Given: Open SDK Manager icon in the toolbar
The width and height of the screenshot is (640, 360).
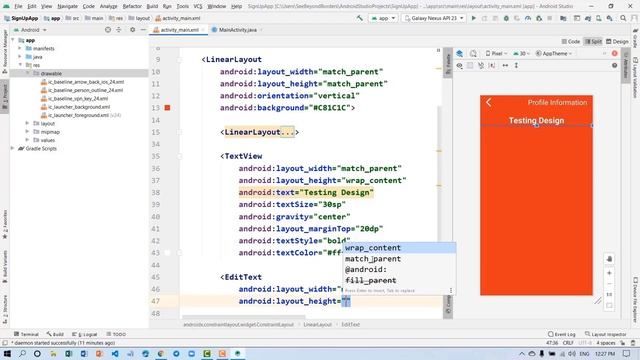Looking at the screenshot, I should point(609,18).
